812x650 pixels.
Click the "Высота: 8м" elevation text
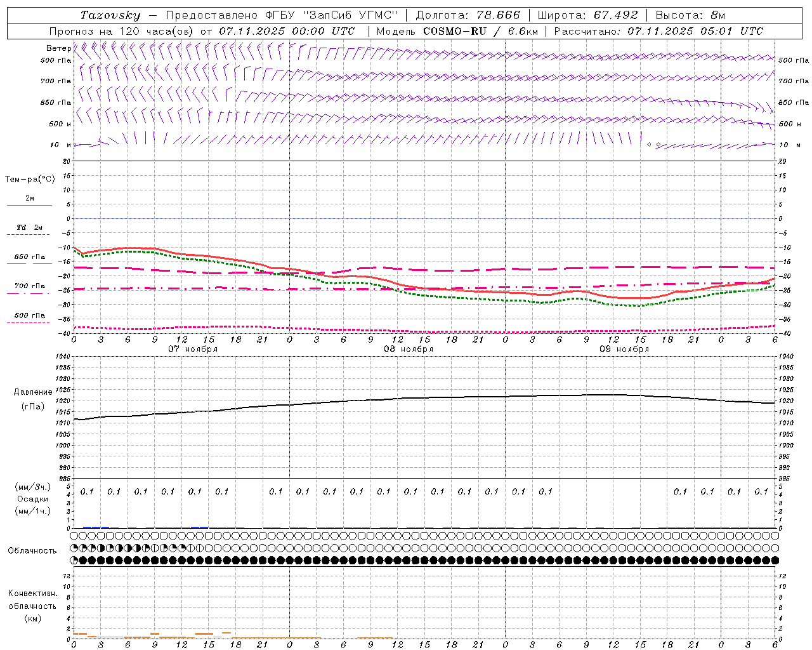[690, 15]
